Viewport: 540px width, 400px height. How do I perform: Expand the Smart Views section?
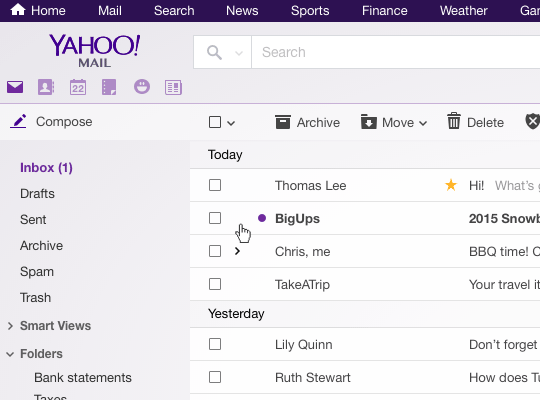[x=10, y=326]
